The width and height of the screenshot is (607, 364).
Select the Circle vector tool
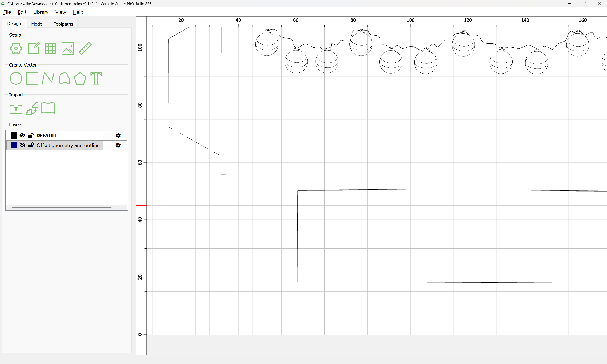[x=16, y=79]
